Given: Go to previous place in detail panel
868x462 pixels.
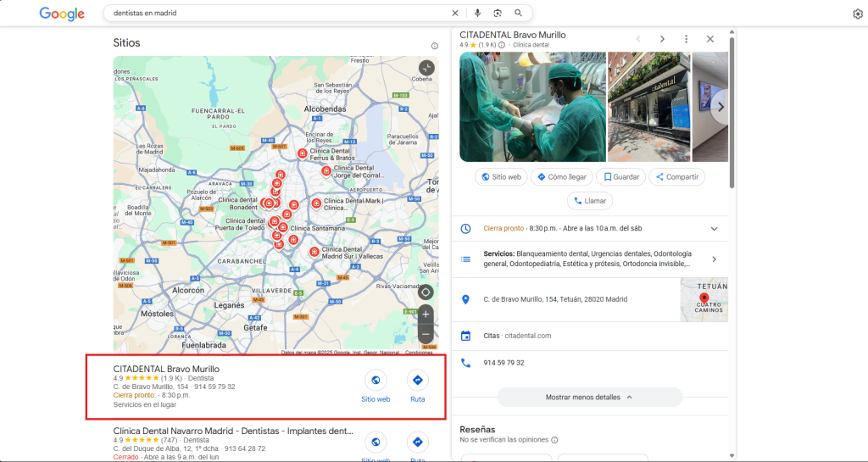Looking at the screenshot, I should [x=638, y=39].
